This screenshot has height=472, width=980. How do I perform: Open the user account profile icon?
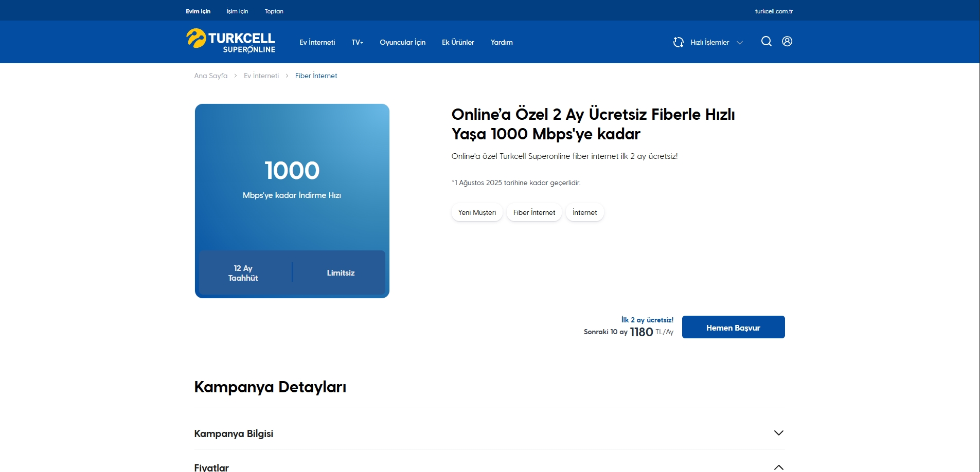787,42
